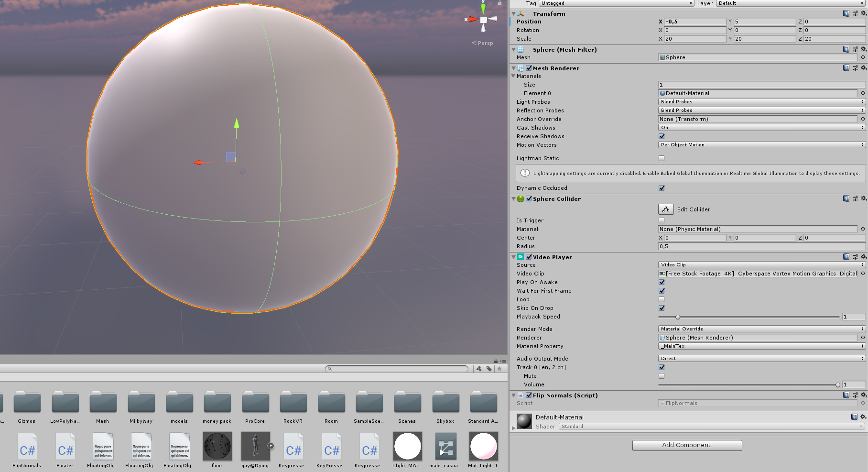Click the Add Component button
868x472 pixels.
coord(687,445)
